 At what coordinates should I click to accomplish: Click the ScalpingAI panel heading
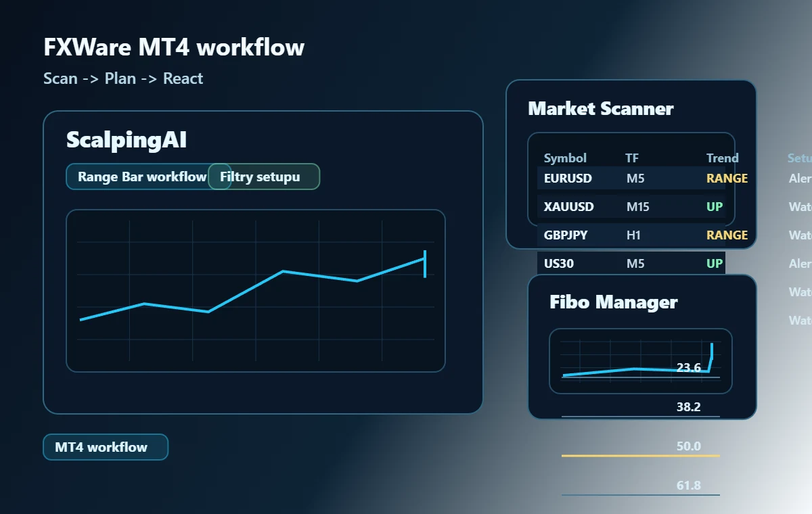(127, 140)
